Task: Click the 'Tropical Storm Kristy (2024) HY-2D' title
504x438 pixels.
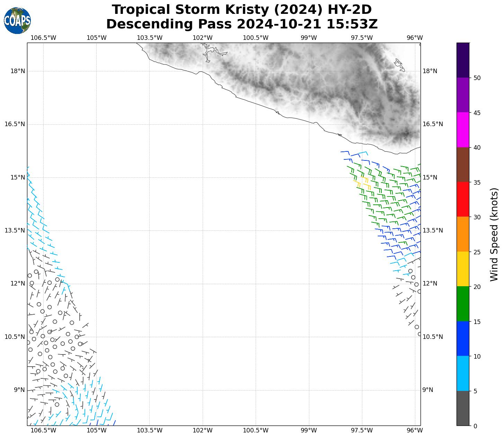Action: pyautogui.click(x=242, y=10)
